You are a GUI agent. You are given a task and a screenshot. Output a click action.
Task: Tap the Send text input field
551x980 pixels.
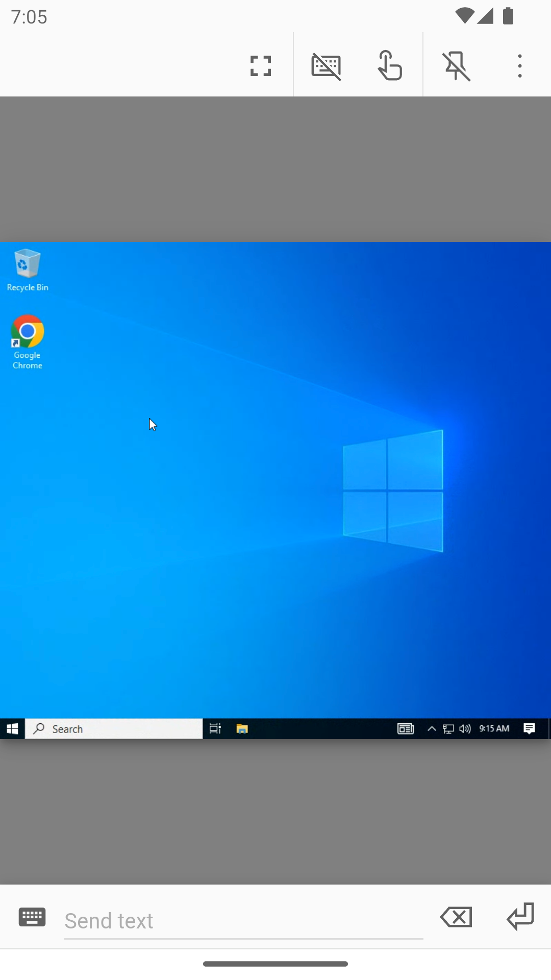tap(243, 921)
